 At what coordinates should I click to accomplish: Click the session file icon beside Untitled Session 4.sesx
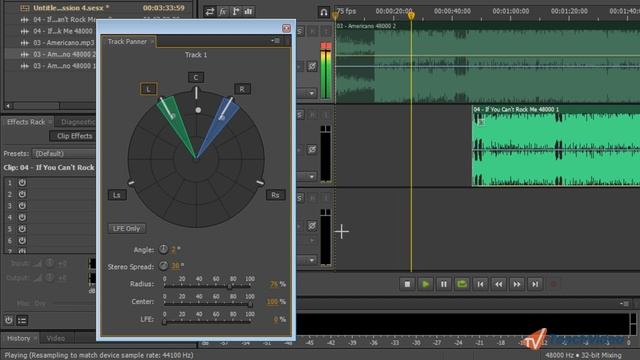point(24,8)
